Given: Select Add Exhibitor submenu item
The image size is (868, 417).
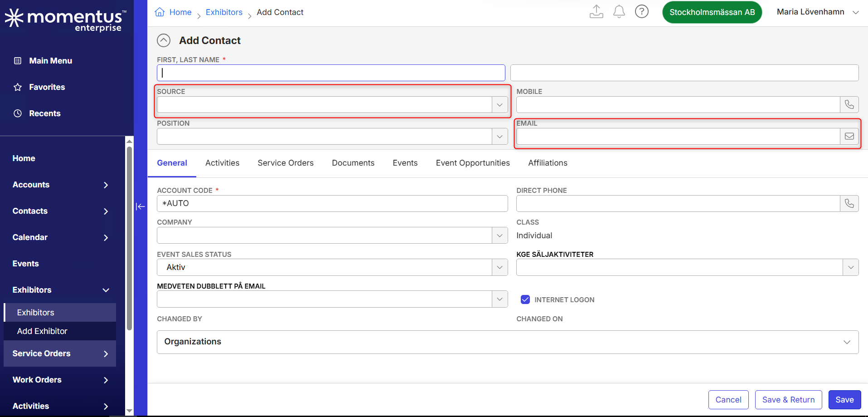Looking at the screenshot, I should tap(60, 331).
